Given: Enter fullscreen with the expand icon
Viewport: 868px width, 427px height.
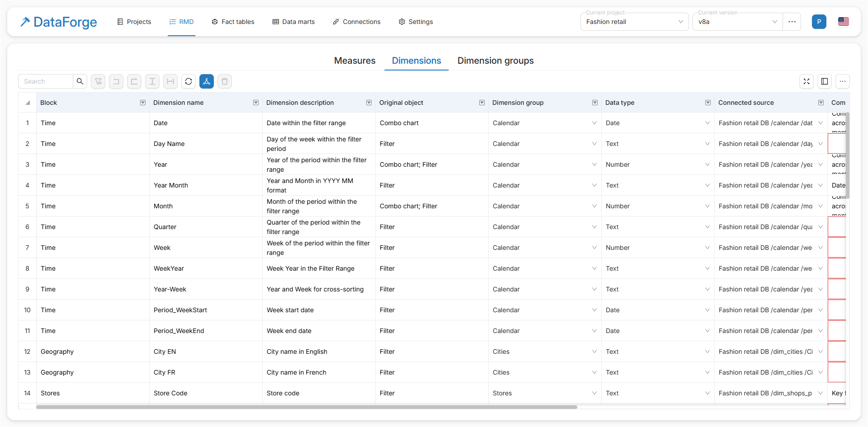Looking at the screenshot, I should (807, 81).
